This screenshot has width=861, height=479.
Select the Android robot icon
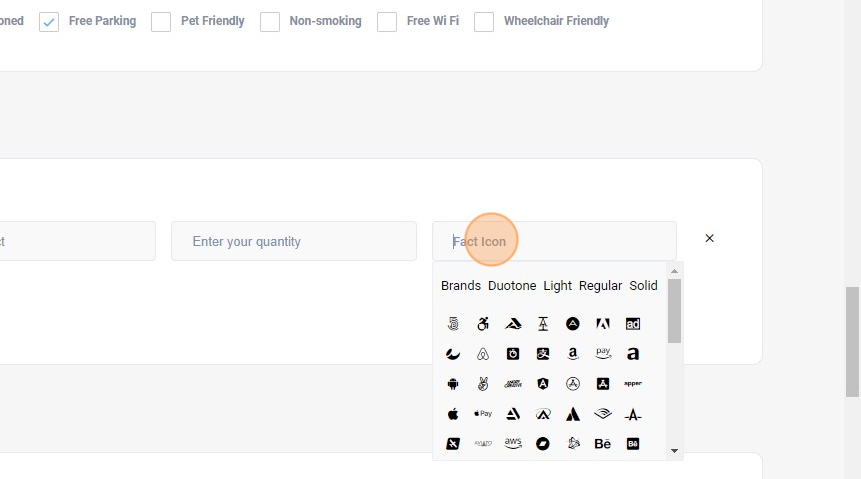pos(453,384)
